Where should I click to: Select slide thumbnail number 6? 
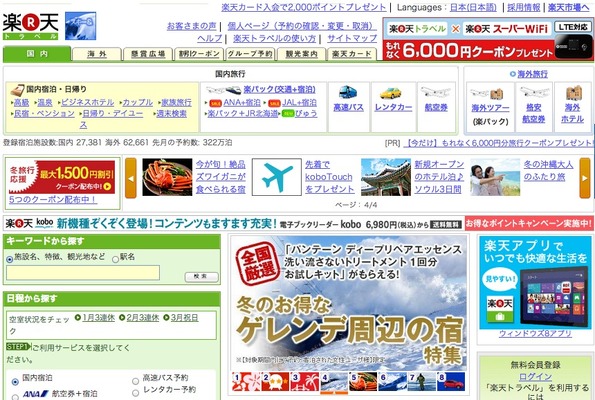pyautogui.click(x=392, y=382)
